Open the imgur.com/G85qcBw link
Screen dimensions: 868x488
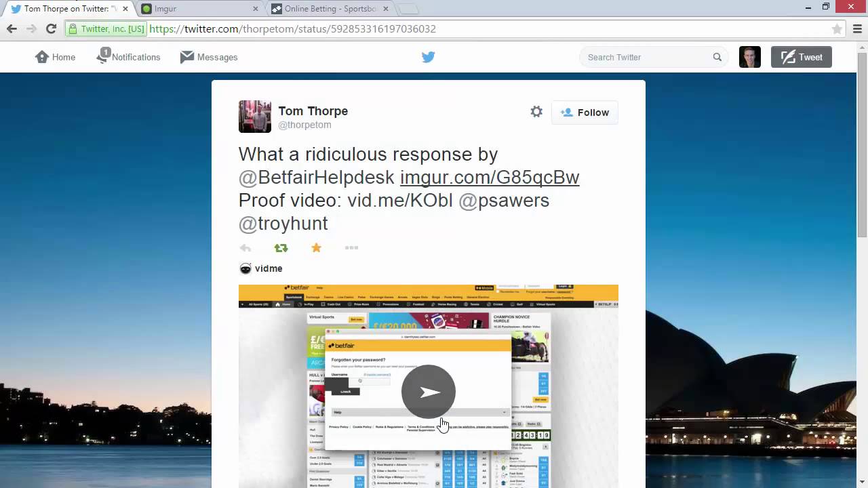(x=490, y=178)
